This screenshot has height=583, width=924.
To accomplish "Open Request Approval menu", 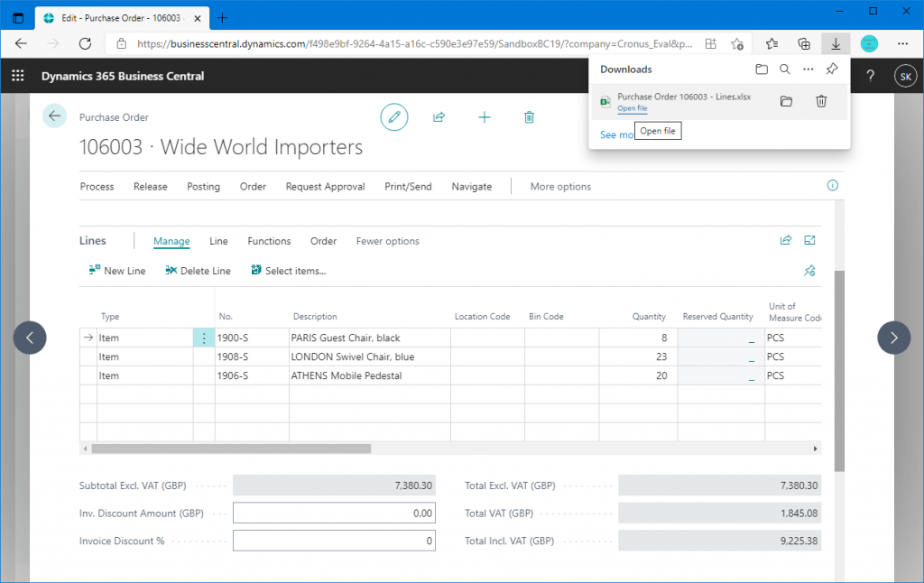I will [x=325, y=186].
